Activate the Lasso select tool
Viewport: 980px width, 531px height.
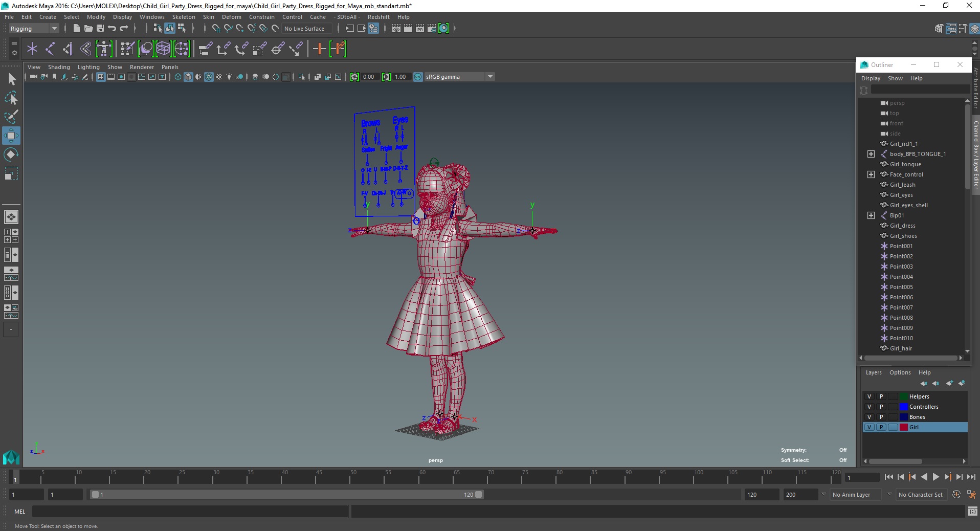[x=11, y=98]
